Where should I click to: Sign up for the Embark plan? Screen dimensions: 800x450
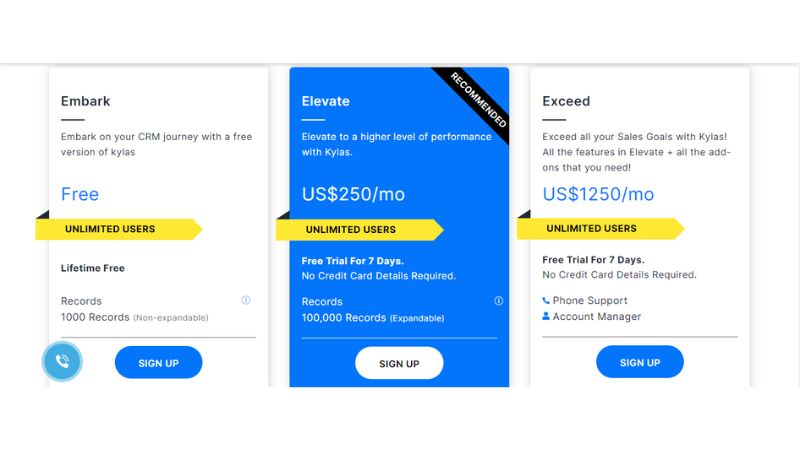click(x=158, y=362)
